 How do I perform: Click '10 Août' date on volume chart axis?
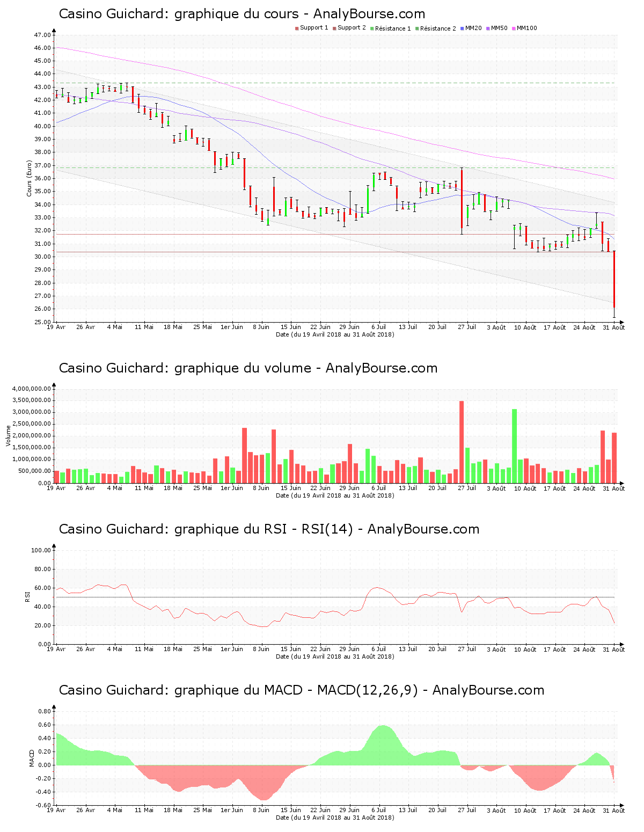click(x=525, y=488)
